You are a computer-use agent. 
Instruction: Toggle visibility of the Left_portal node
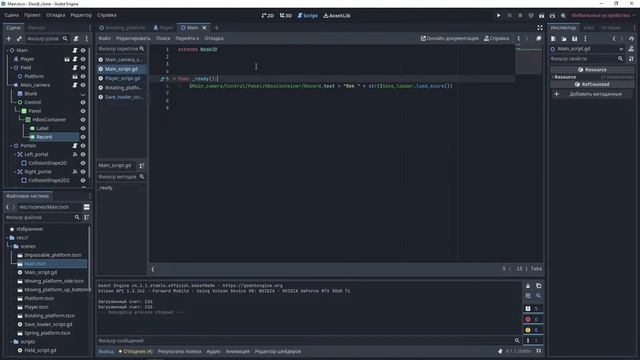[83, 154]
